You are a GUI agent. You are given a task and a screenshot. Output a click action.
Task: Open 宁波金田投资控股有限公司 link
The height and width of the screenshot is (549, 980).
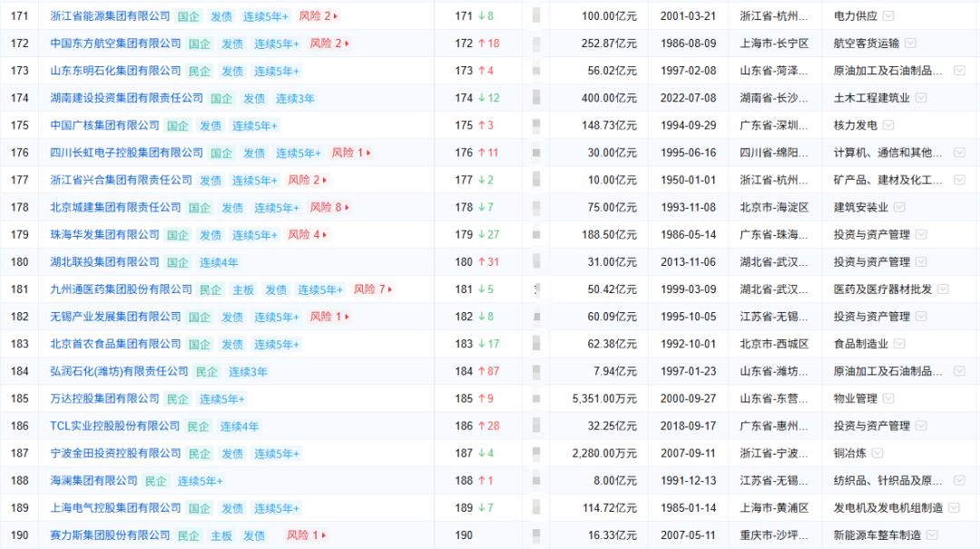tap(115, 454)
